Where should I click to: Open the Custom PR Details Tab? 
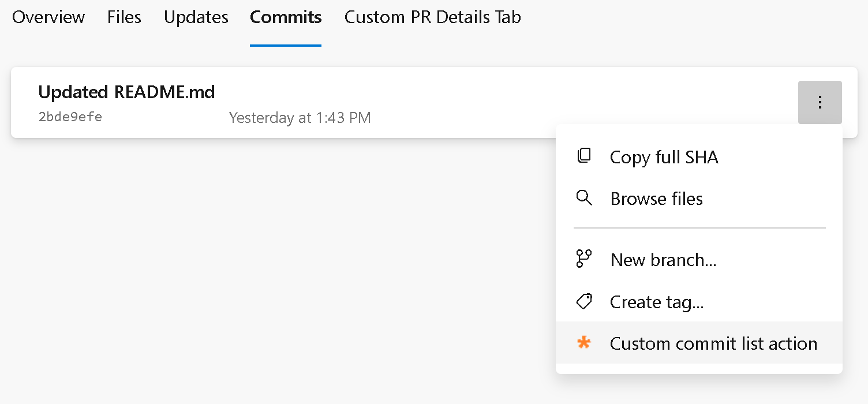pos(432,17)
